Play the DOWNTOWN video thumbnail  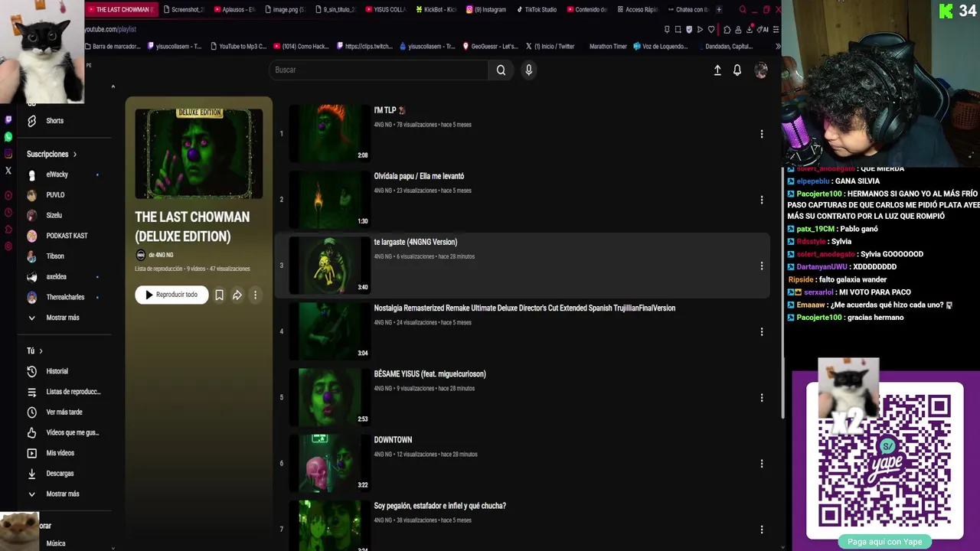click(329, 462)
